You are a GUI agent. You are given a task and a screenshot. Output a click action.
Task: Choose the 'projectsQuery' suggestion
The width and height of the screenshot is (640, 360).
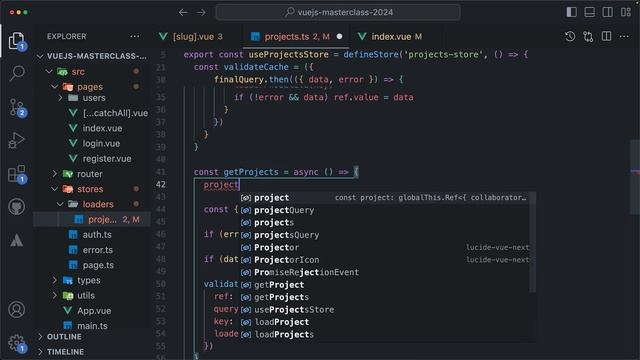click(384, 235)
